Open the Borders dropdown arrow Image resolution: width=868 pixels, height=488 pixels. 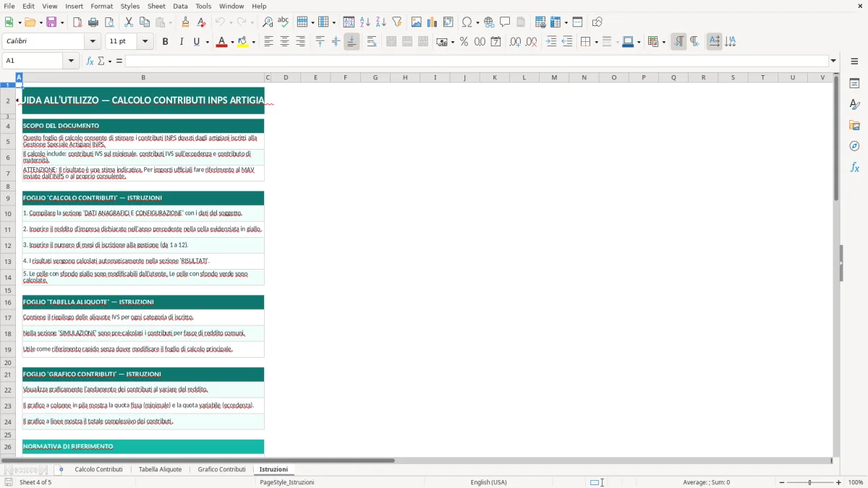[x=595, y=42]
